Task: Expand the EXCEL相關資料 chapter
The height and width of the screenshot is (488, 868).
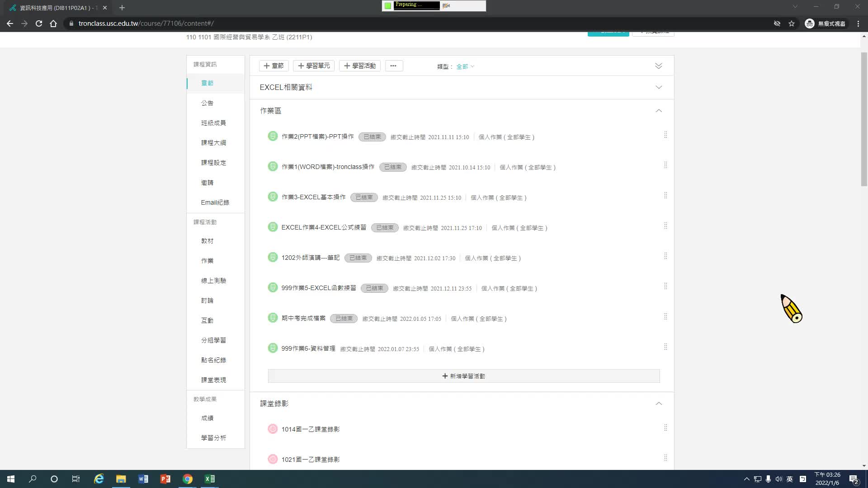Action: 658,87
